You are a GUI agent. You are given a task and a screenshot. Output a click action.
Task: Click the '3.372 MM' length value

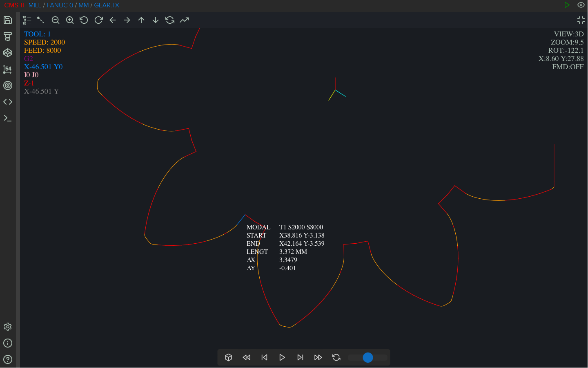click(x=293, y=252)
